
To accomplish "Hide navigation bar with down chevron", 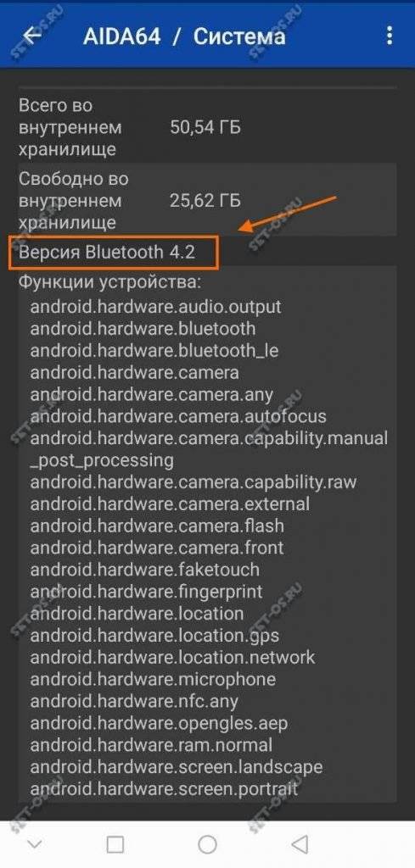I will 34,845.
